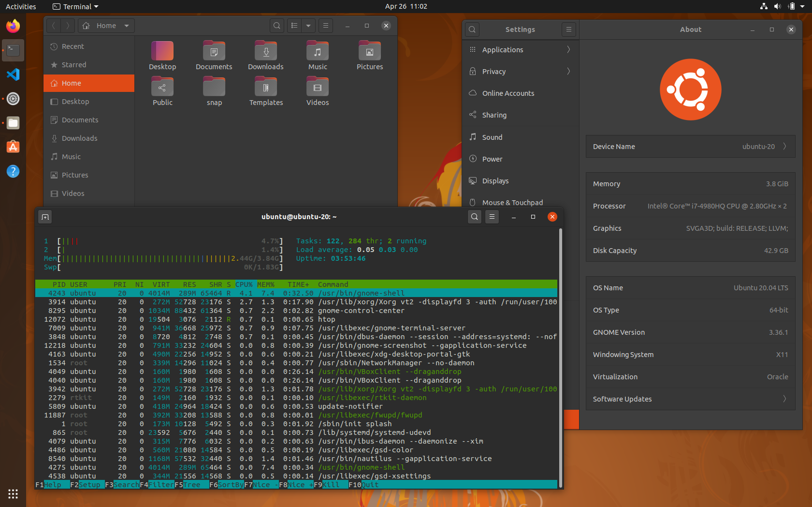Viewport: 812px width, 507px height.
Task: Open system volume indicator in top bar
Action: 777,6
